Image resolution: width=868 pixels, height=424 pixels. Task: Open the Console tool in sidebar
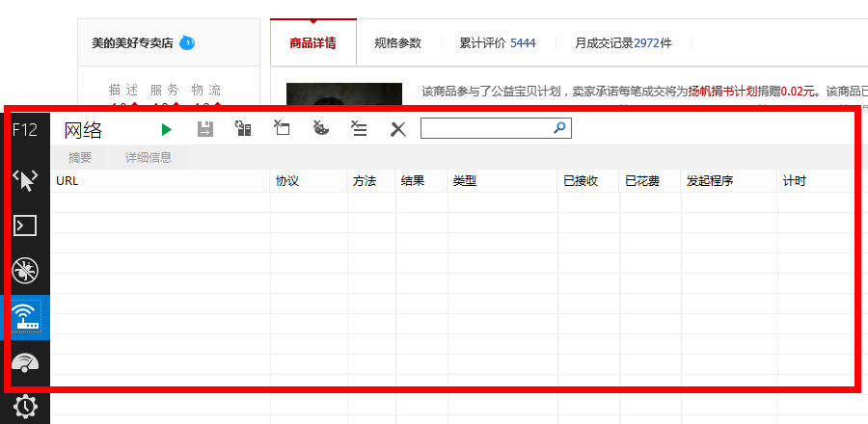[x=25, y=225]
